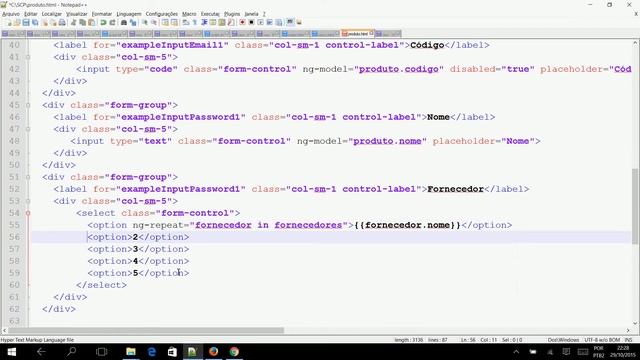
Task: Open the Localizar menu
Action: point(51,14)
